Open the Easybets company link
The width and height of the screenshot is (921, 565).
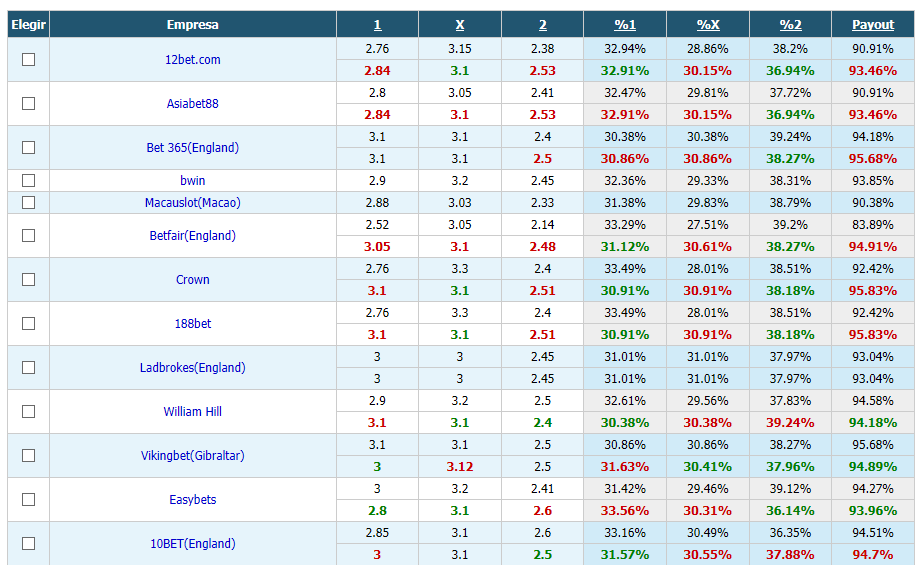[193, 500]
